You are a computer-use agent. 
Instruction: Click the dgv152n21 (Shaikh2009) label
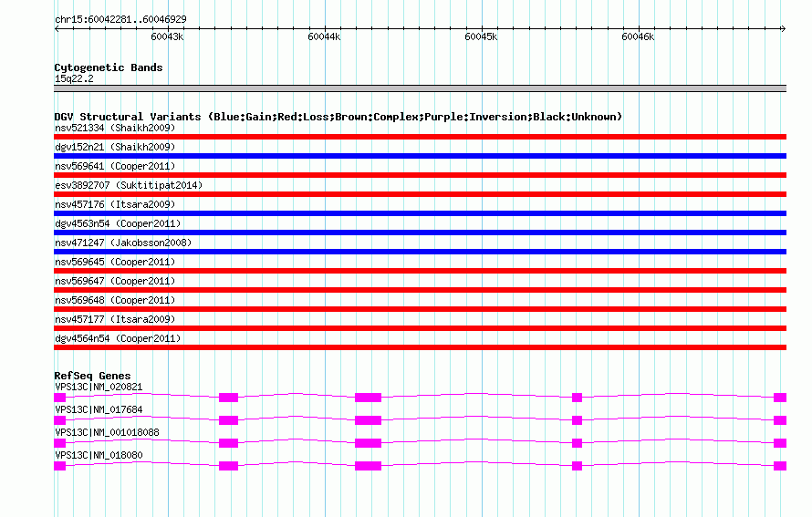click(115, 147)
